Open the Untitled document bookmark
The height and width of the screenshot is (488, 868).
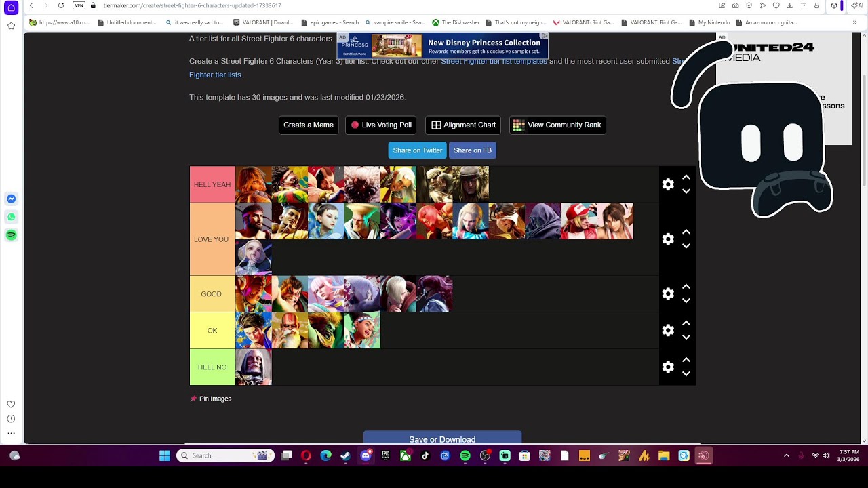(127, 22)
